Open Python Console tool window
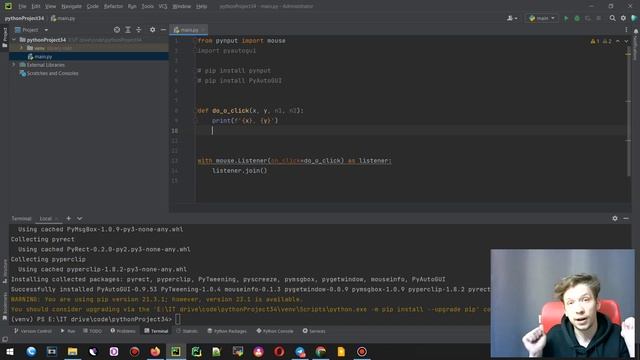Screen dimensions: 640x360 click(x=275, y=331)
